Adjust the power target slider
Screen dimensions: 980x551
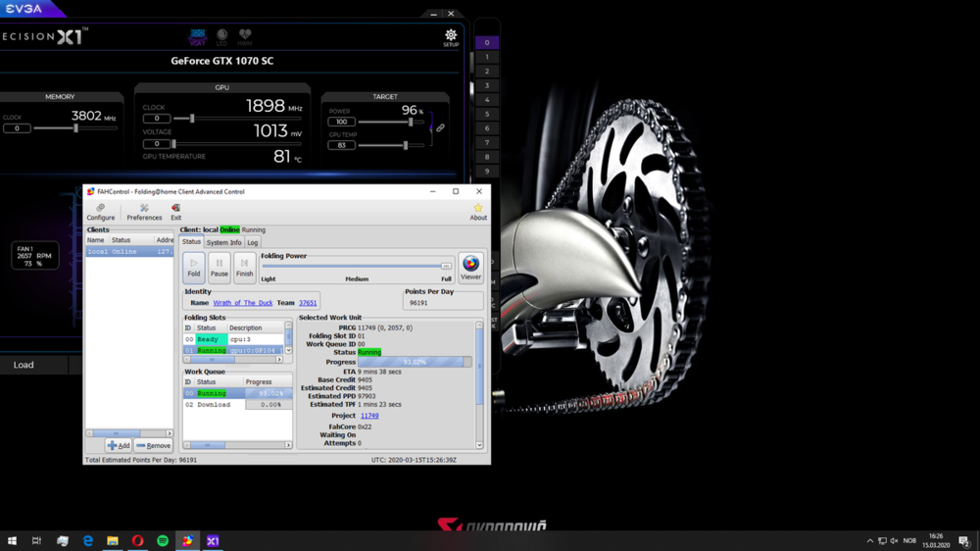click(x=411, y=122)
